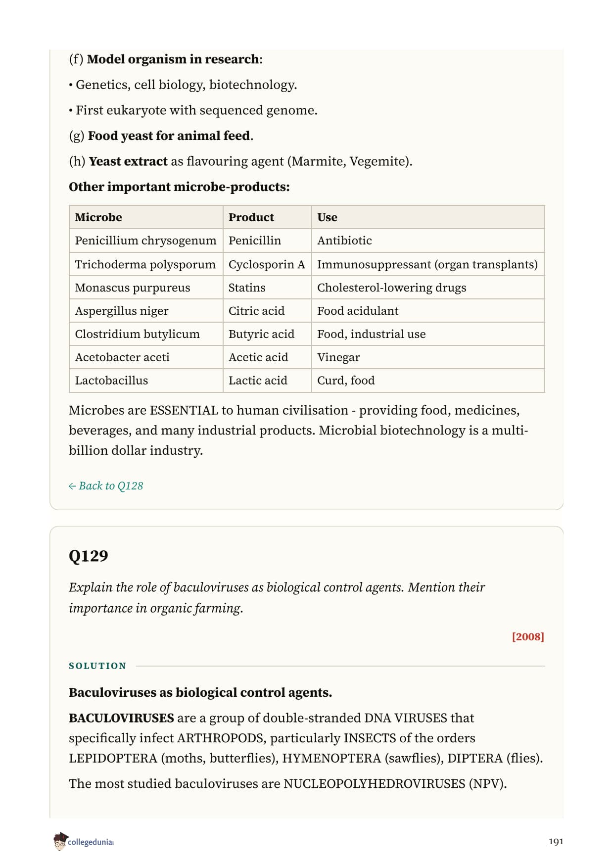The width and height of the screenshot is (613, 868).
Task: Select the Product column header
Action: coord(267,217)
